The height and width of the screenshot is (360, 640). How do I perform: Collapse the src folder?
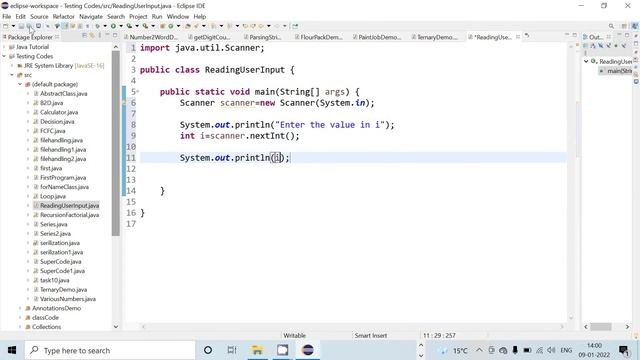point(12,75)
